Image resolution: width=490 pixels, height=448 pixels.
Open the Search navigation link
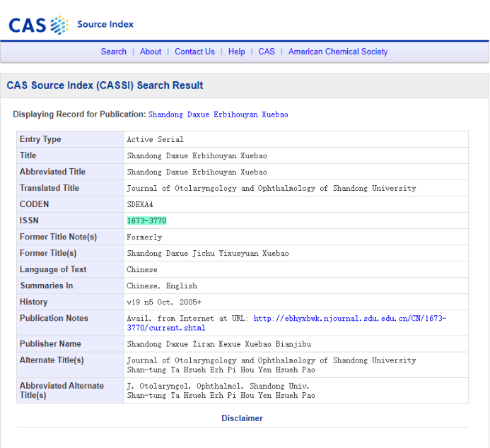113,52
